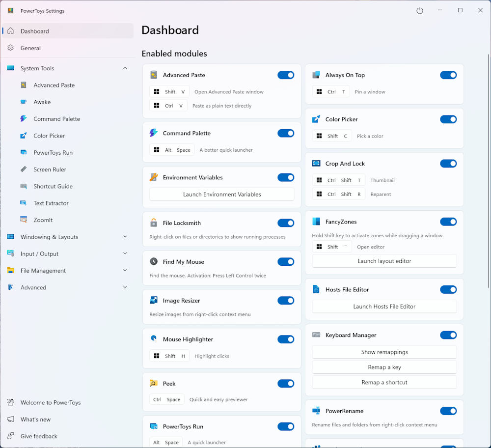This screenshot has height=448, width=491.
Task: Click Win Shift V shortcut for Advanced Paste
Action: click(169, 91)
